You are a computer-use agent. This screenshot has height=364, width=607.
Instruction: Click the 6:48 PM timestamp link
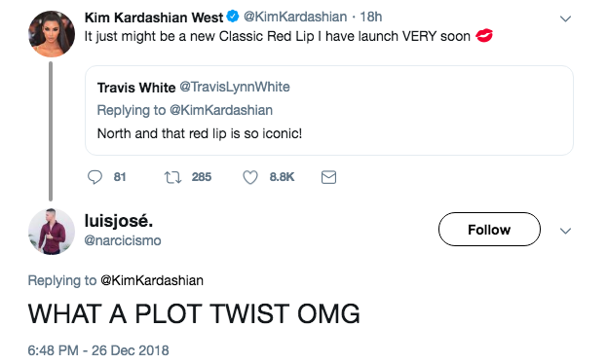pos(98,350)
